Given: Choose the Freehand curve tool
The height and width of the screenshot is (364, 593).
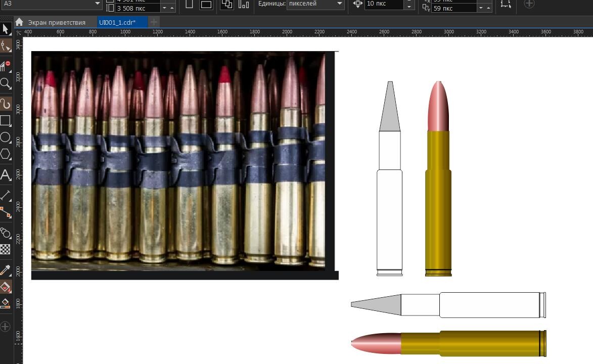Looking at the screenshot, I should click(7, 104).
